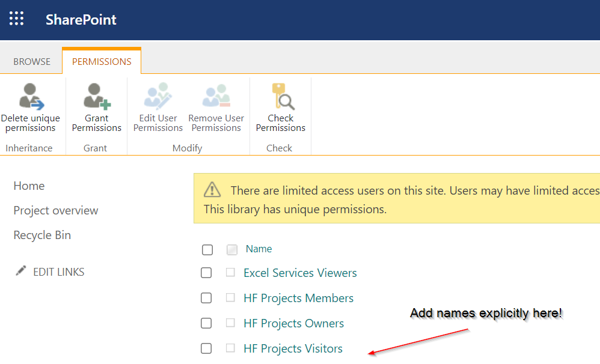Open the HF Projects Visitors group
This screenshot has height=364, width=600.
293,348
